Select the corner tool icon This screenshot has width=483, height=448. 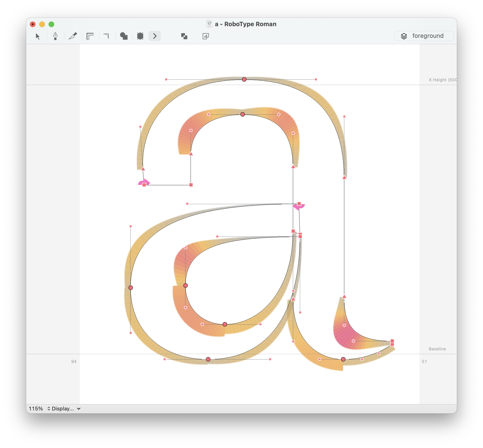(107, 36)
